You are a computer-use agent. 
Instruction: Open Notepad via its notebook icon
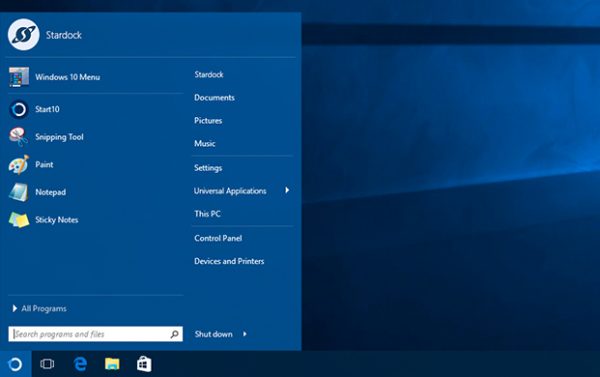pyautogui.click(x=19, y=192)
